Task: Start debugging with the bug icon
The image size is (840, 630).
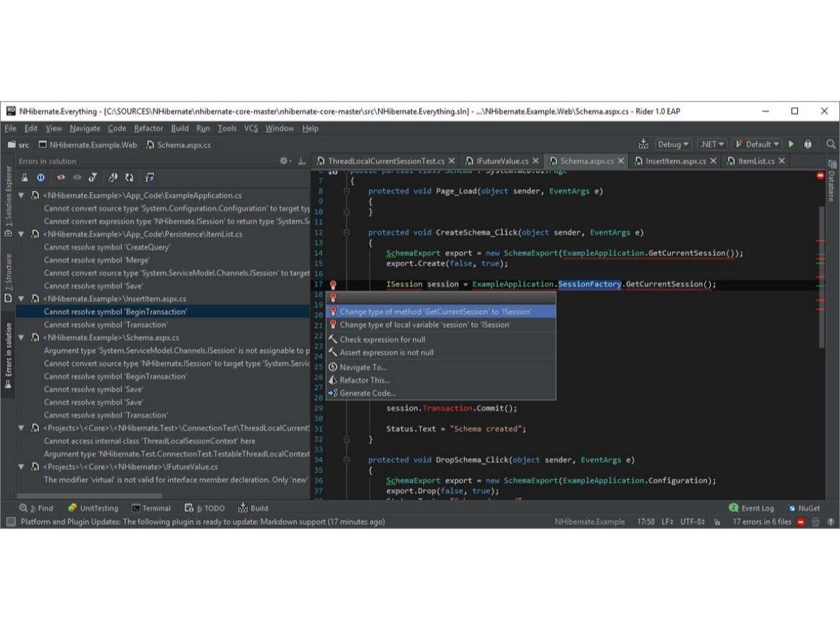Action: pyautogui.click(x=808, y=144)
